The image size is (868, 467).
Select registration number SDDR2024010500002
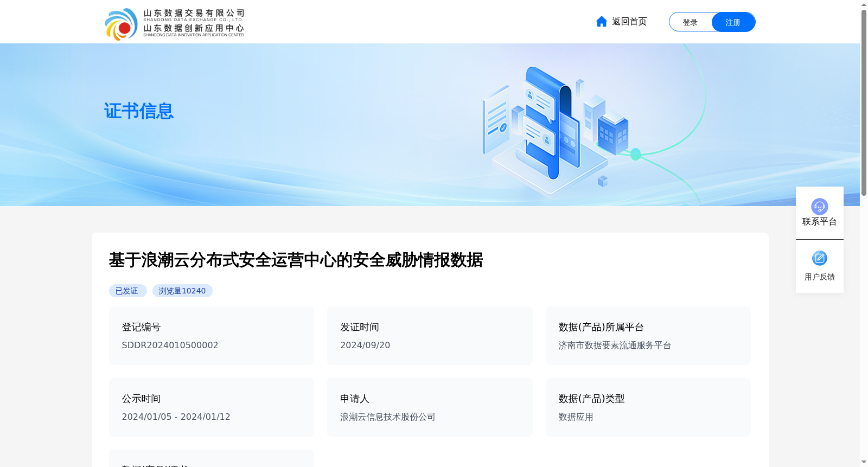click(x=170, y=345)
